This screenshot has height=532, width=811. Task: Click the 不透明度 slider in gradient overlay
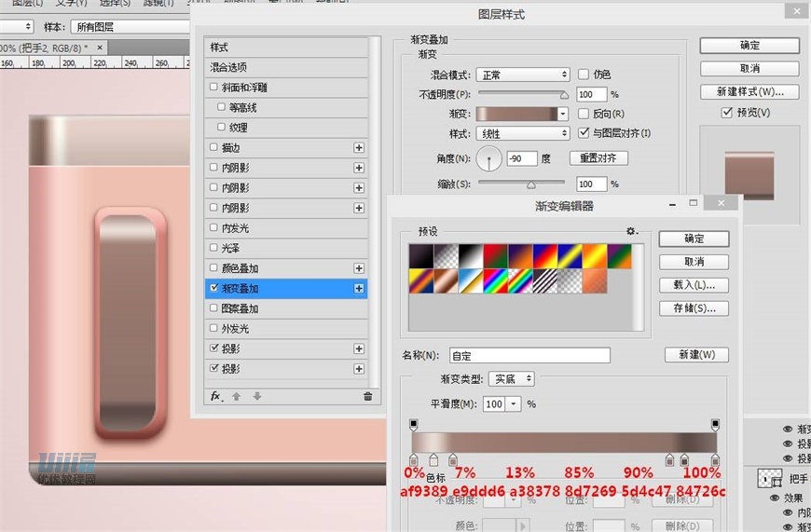tap(523, 94)
